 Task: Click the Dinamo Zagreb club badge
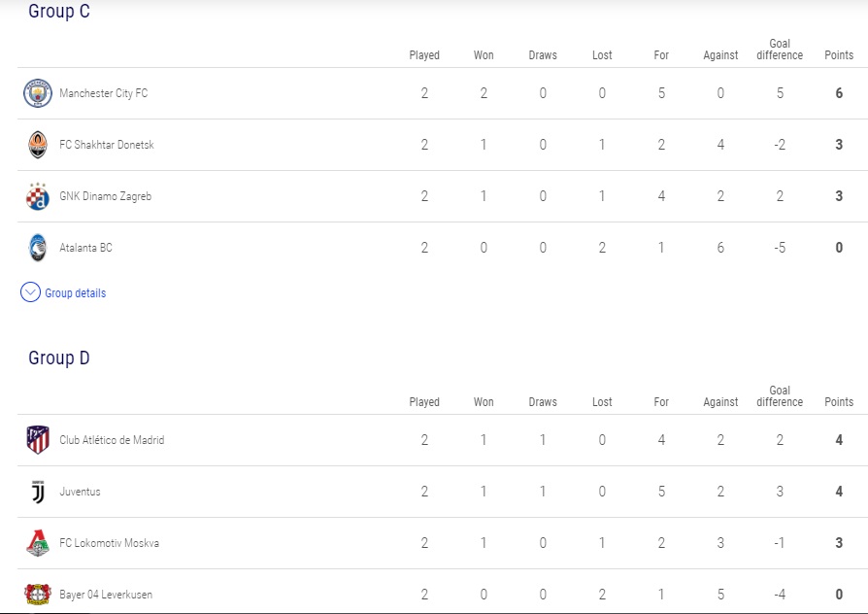37,196
